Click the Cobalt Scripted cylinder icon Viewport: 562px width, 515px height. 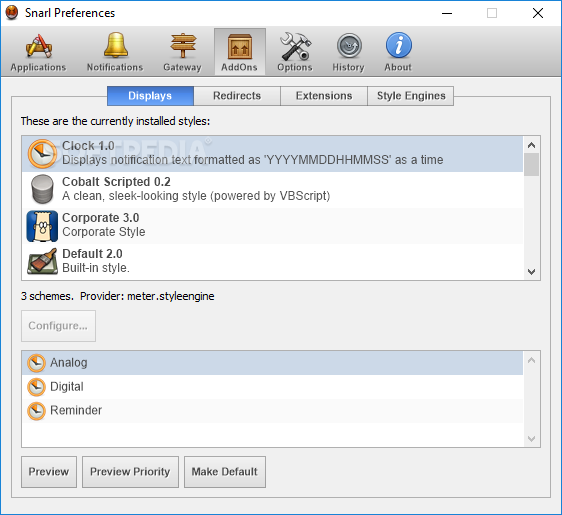pos(42,189)
